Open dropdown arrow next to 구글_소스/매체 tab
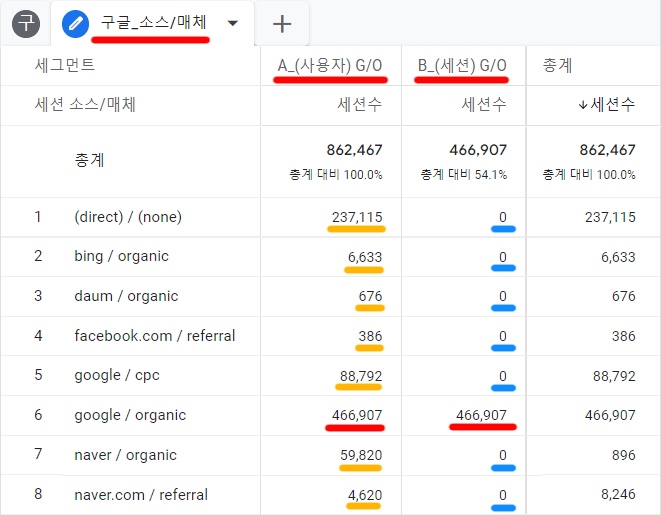The width and height of the screenshot is (661, 515). pos(233,23)
